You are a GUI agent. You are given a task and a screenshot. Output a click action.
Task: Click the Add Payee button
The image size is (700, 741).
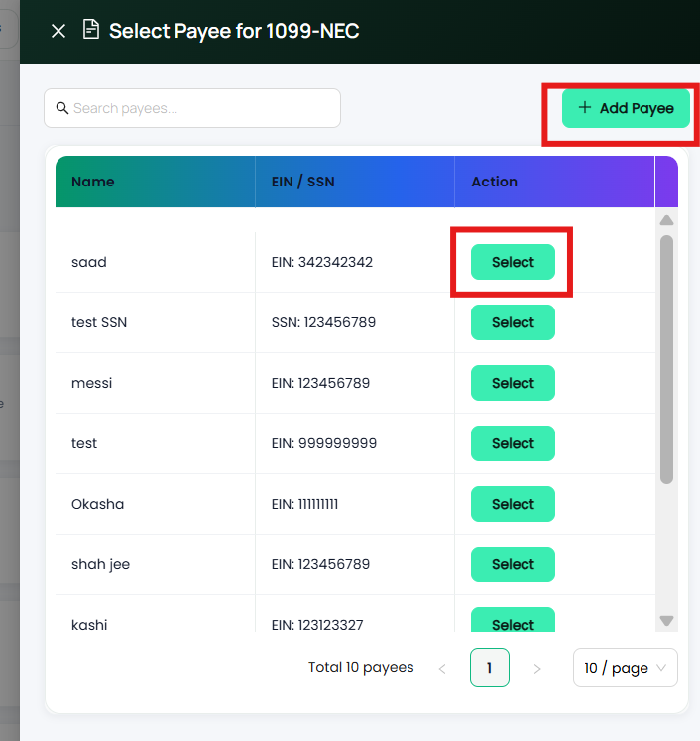point(626,108)
